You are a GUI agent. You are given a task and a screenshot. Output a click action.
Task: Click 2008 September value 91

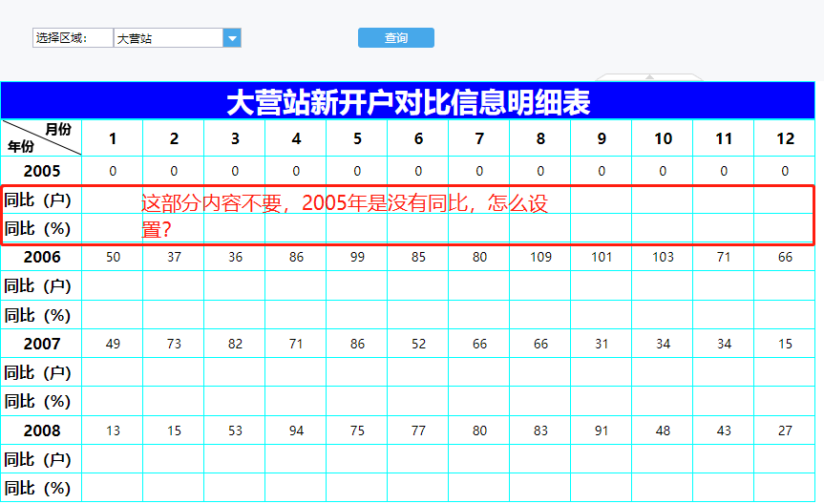coord(602,430)
